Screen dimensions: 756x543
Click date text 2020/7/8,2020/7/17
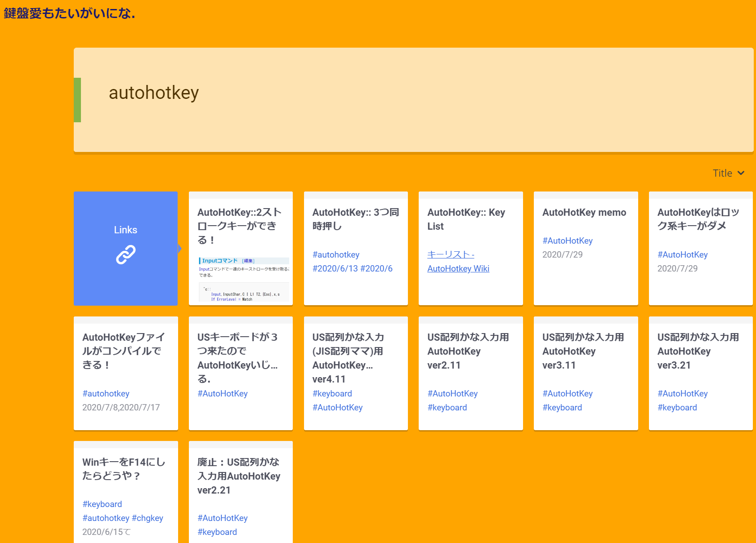coord(121,408)
